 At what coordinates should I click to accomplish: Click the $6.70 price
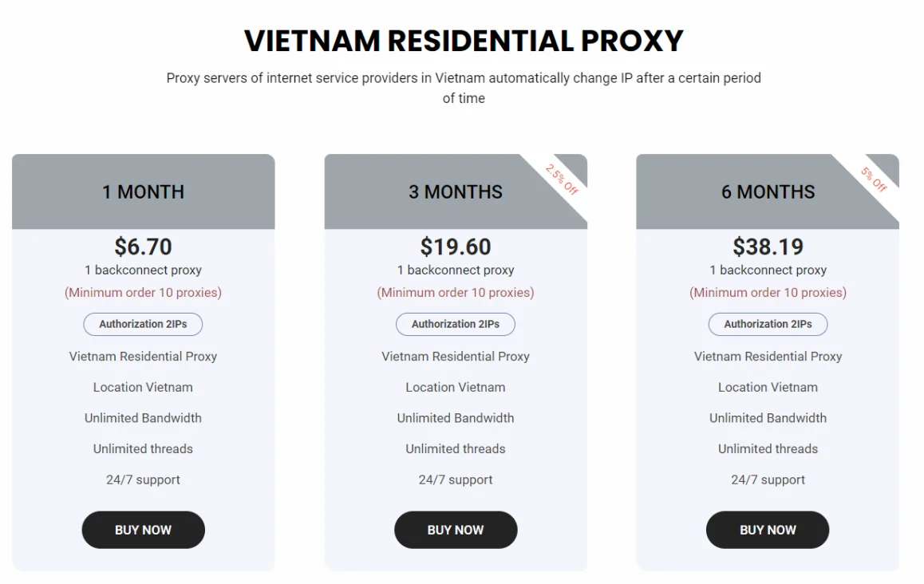[x=143, y=247]
